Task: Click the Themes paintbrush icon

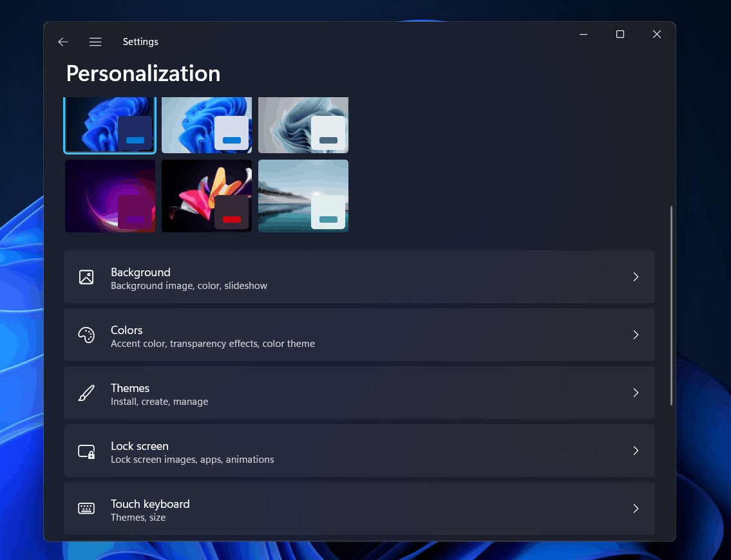Action: [86, 393]
